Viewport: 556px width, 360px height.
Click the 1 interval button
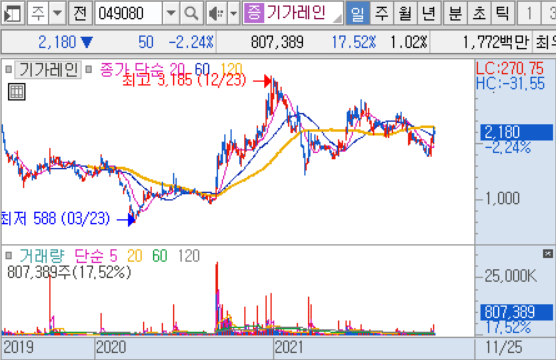pos(529,13)
